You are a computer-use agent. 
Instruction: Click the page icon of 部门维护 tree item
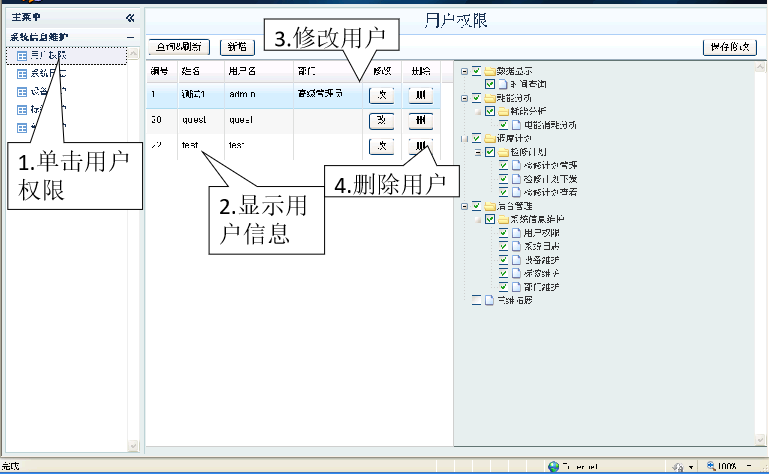tap(516, 287)
